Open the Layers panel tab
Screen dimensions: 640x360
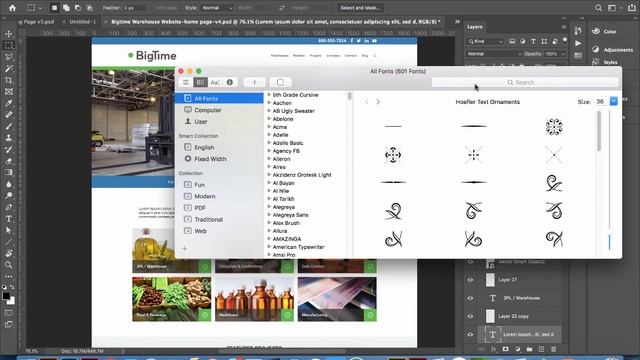[x=475, y=27]
